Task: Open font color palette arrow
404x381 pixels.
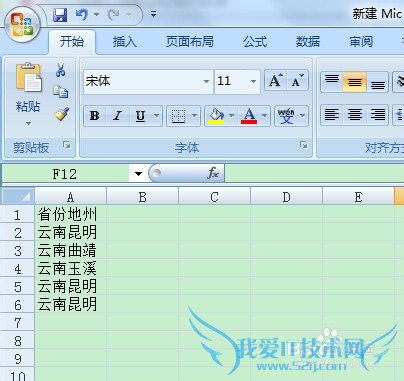Action: [265, 116]
